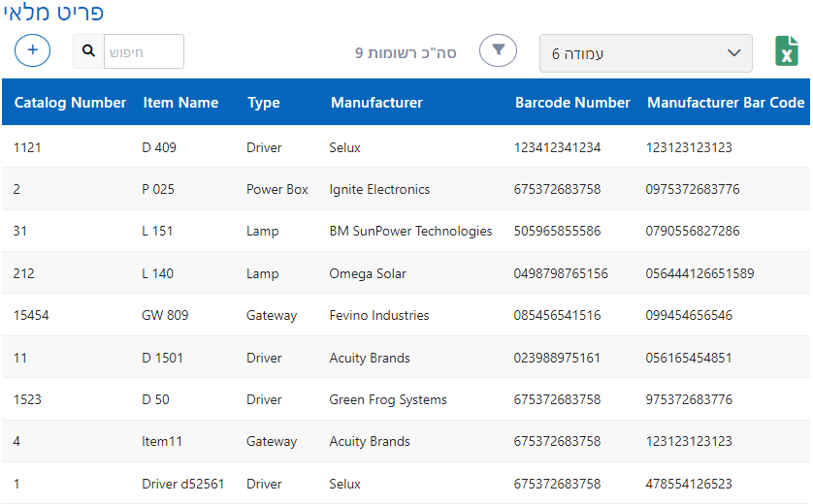Click the plus icon to add item
Viewport: 813px width, 504px height.
click(32, 50)
